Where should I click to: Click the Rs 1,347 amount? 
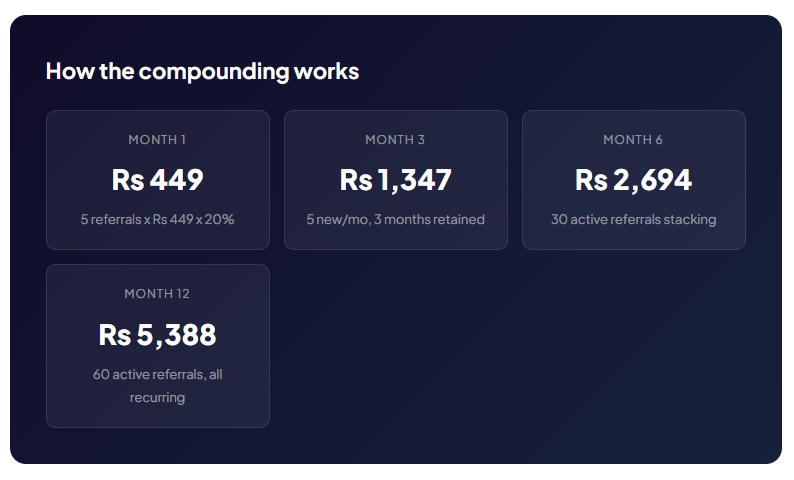point(395,180)
